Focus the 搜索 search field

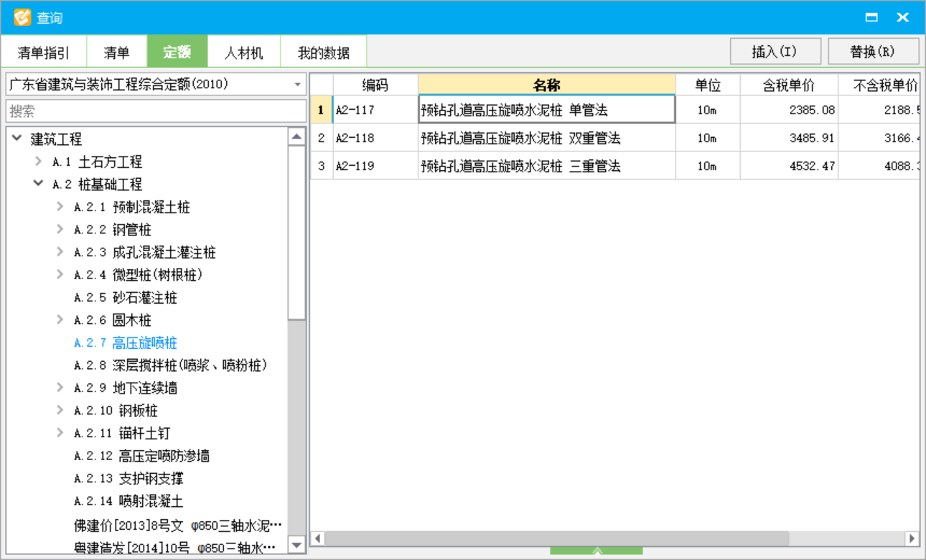click(x=156, y=111)
